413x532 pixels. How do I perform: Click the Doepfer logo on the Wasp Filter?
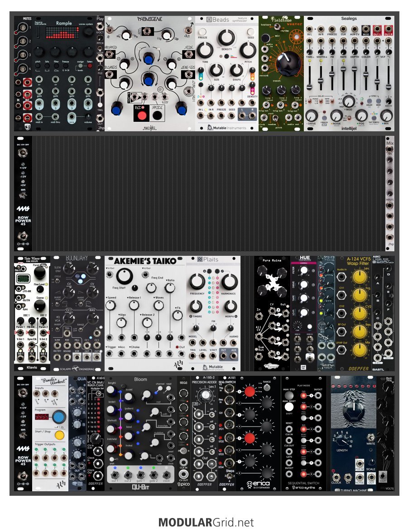[x=358, y=369]
